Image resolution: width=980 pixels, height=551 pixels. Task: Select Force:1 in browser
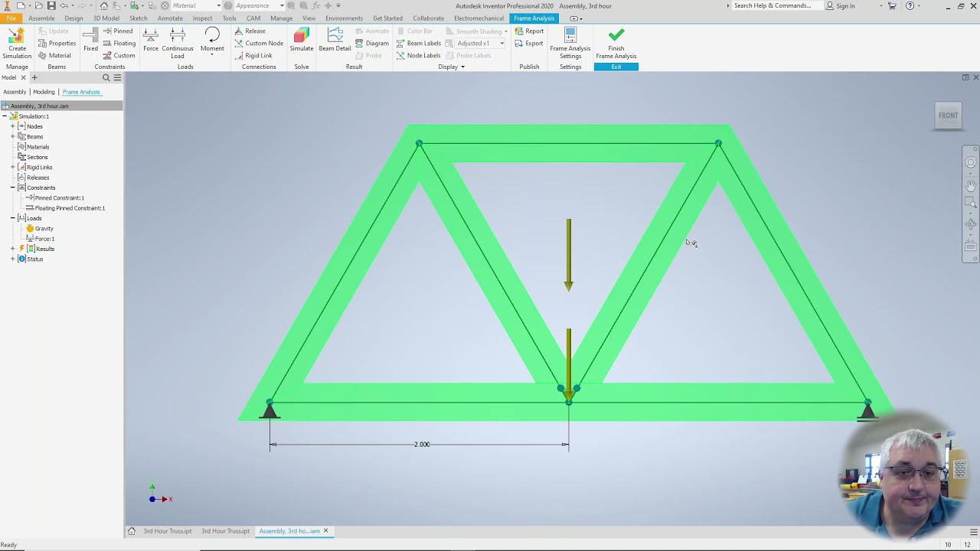pyautogui.click(x=44, y=239)
